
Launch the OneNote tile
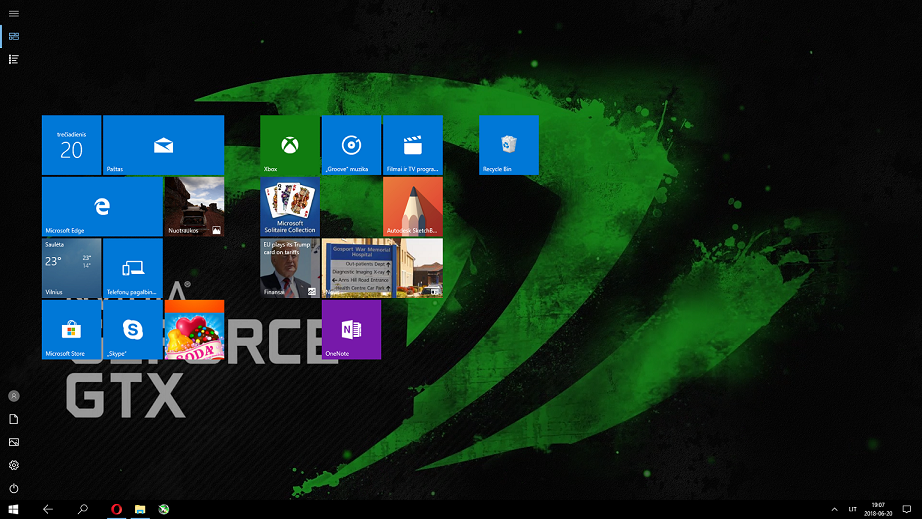click(x=351, y=330)
